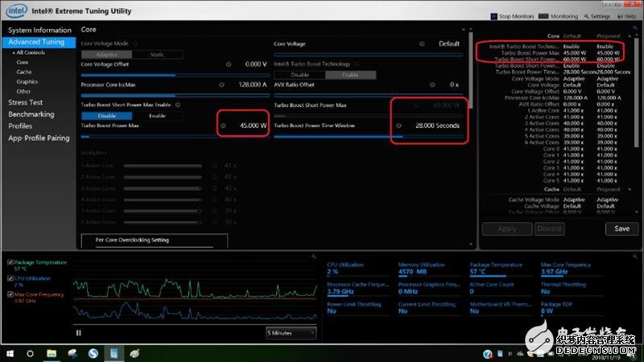Click Turbo Boost Power Max 45.000 W value
Image resolution: width=644 pixels, height=362 pixels.
point(253,125)
